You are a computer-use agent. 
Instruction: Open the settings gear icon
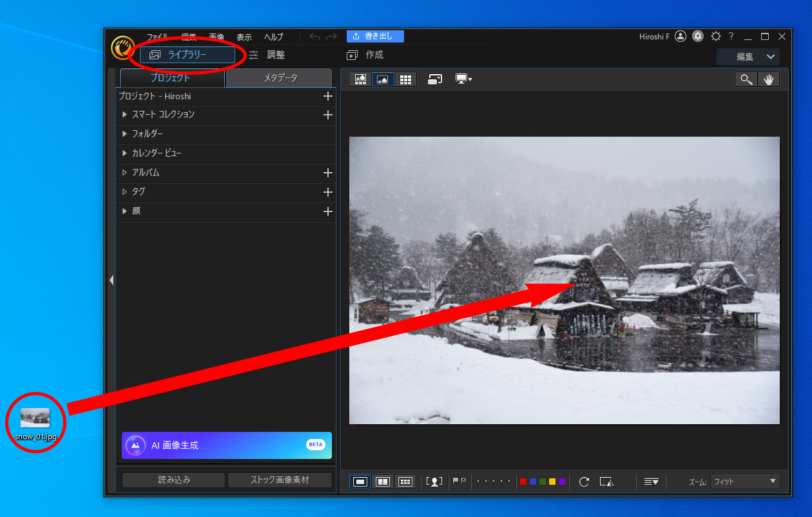(x=716, y=37)
